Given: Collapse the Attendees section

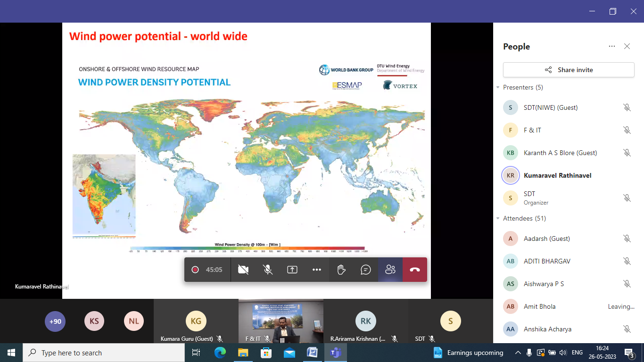Looking at the screenshot, I should pos(498,219).
